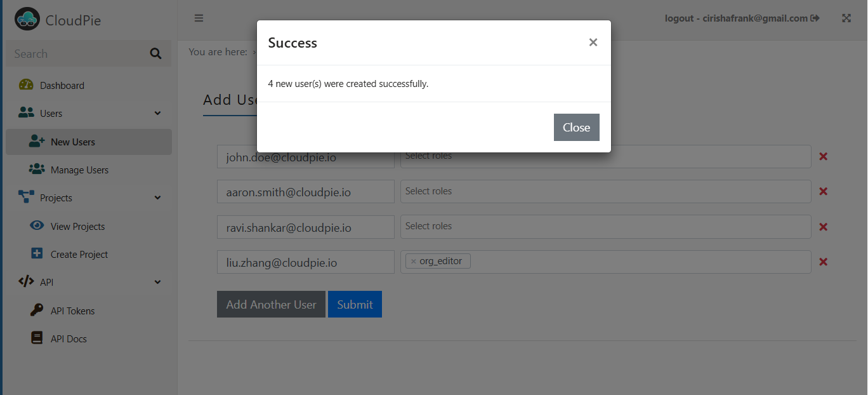Open roles dropdown for aaron.smith
The width and height of the screenshot is (868, 395).
click(605, 191)
